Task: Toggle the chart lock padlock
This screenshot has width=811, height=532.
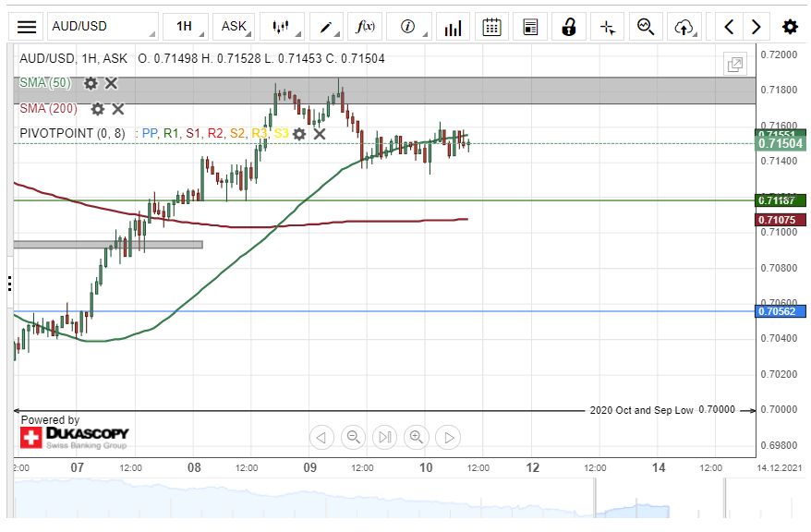Action: pyautogui.click(x=570, y=27)
